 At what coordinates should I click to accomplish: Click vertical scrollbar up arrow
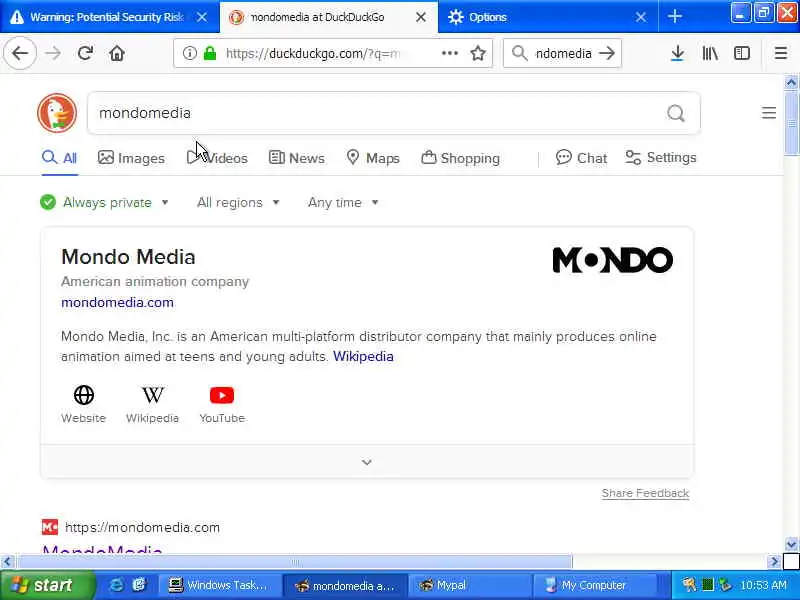pos(791,82)
